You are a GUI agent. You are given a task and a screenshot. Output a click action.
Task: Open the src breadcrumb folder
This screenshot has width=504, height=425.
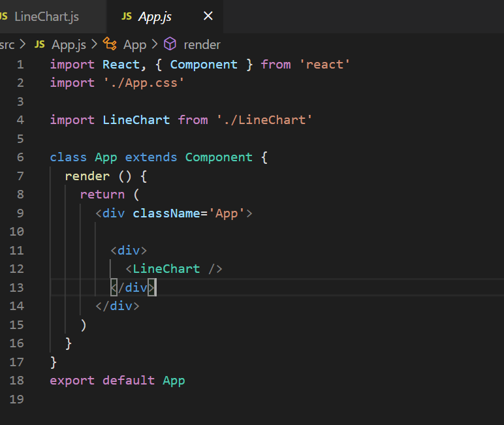[7, 44]
